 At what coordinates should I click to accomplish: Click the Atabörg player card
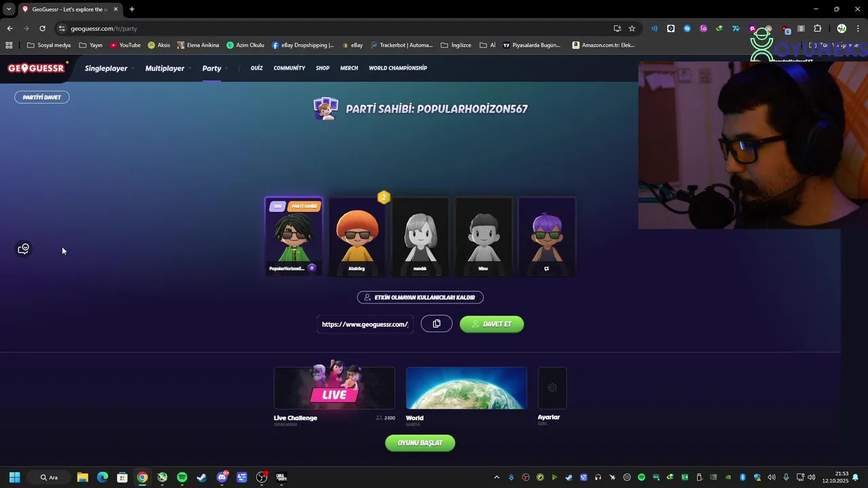click(357, 237)
